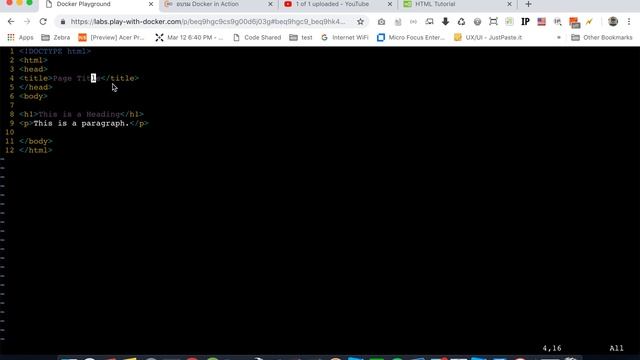Click the browser forward arrow

click(x=27, y=22)
